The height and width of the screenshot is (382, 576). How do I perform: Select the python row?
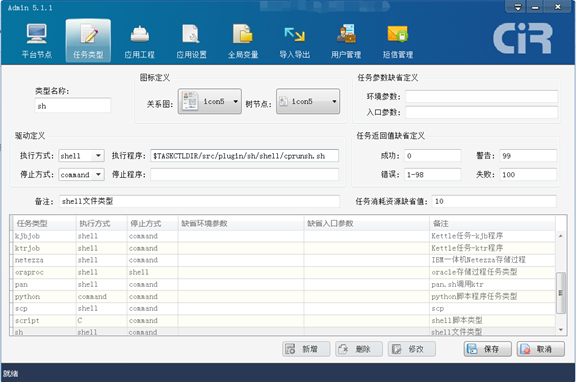(x=283, y=296)
